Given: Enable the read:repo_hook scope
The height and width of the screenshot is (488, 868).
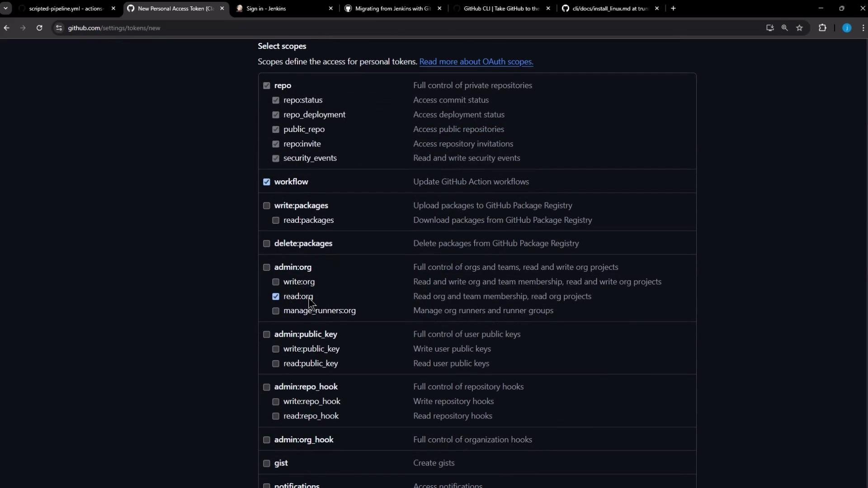Looking at the screenshot, I should click(x=276, y=416).
